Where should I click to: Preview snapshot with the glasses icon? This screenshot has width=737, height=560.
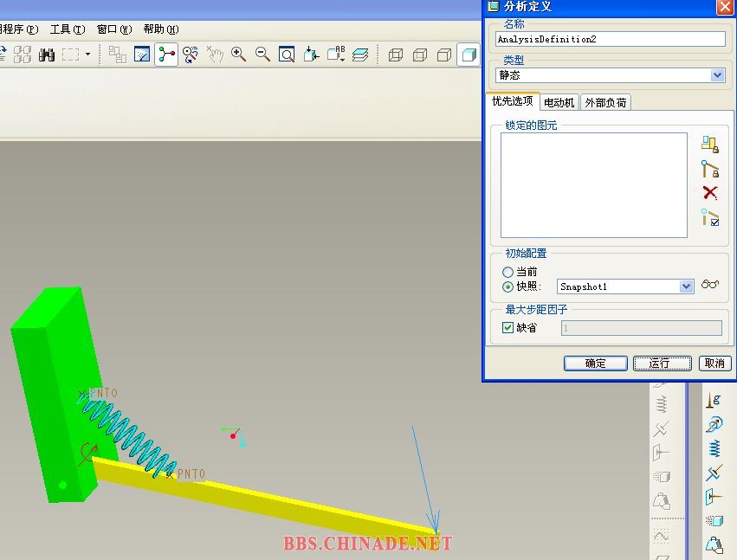(711, 285)
